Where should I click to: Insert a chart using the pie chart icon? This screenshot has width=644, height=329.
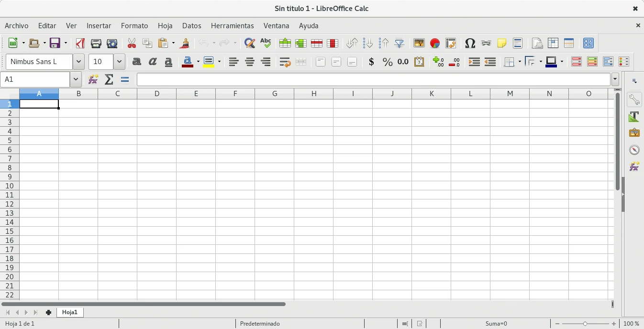(x=434, y=44)
